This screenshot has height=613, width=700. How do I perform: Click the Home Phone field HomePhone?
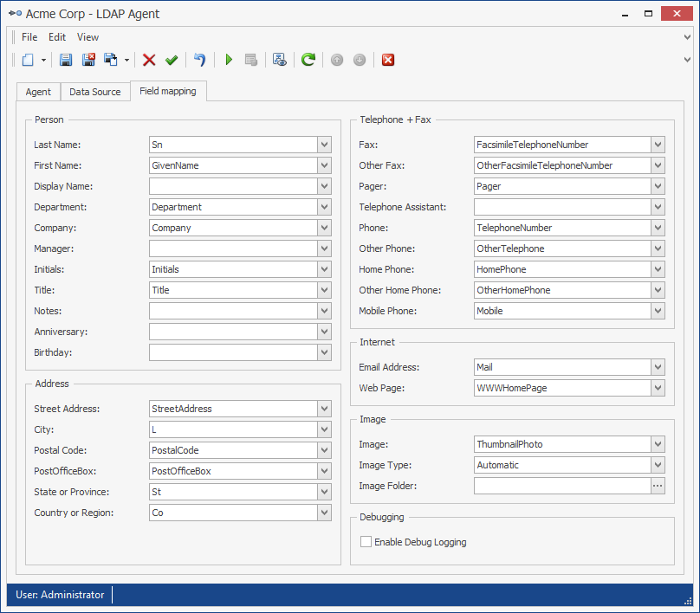pos(562,269)
